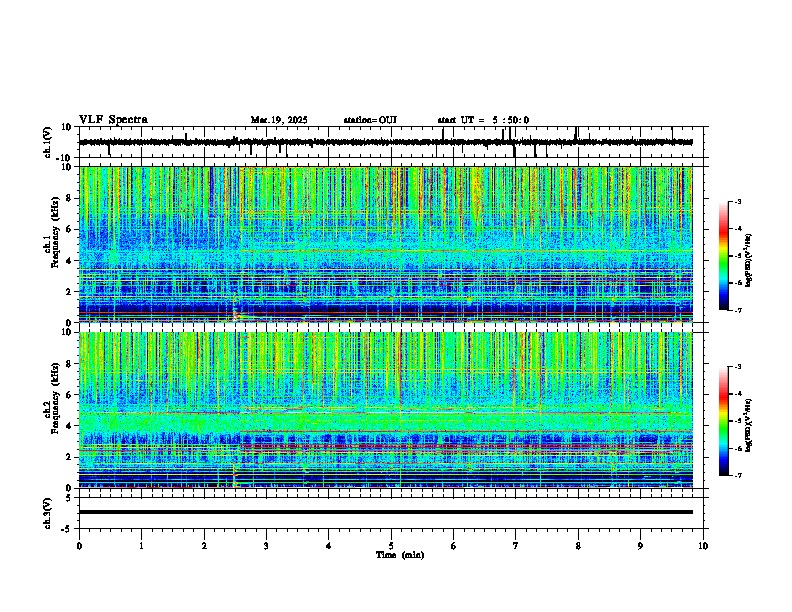
Task: Click the "8" kHz tick on ch.2 spectrogram
Action: [70, 364]
